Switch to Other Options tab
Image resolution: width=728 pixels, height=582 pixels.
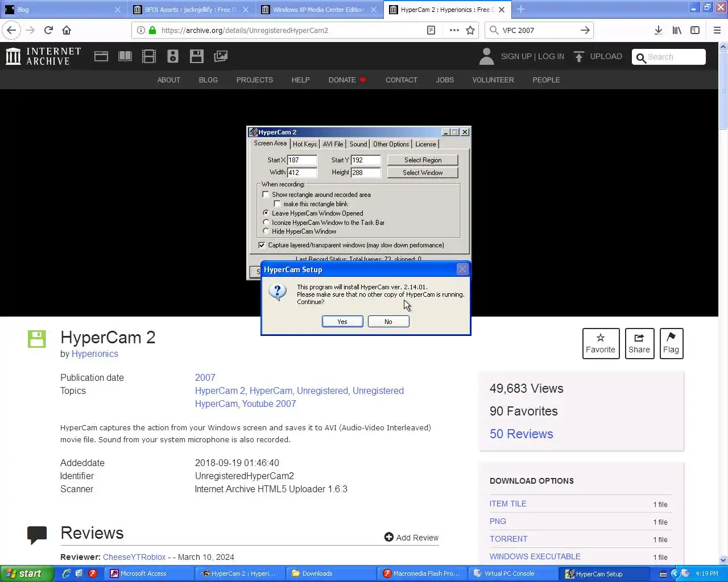tap(391, 144)
